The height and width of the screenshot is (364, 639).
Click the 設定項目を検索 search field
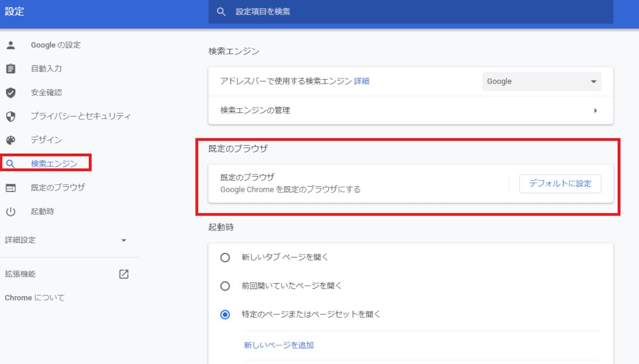click(411, 12)
